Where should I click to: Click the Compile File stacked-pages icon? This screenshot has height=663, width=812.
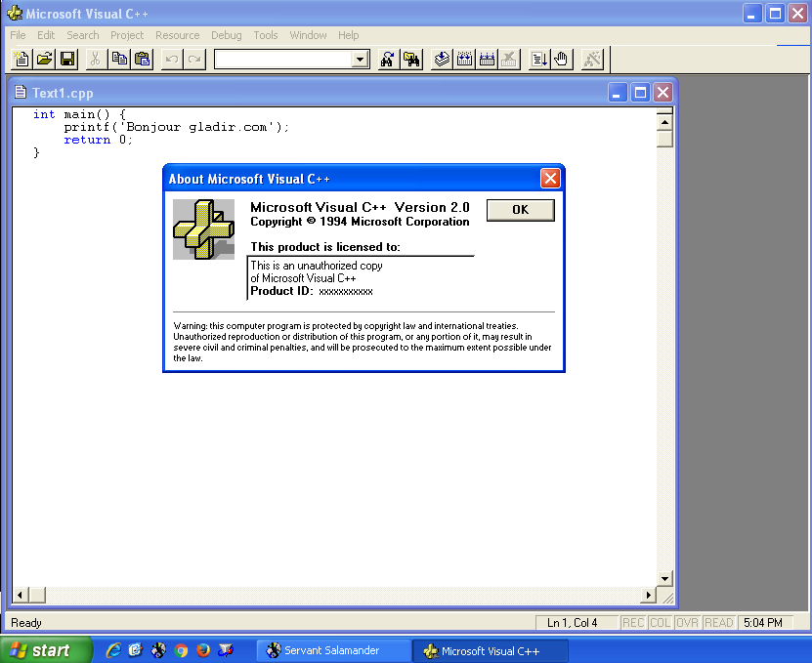pos(442,59)
